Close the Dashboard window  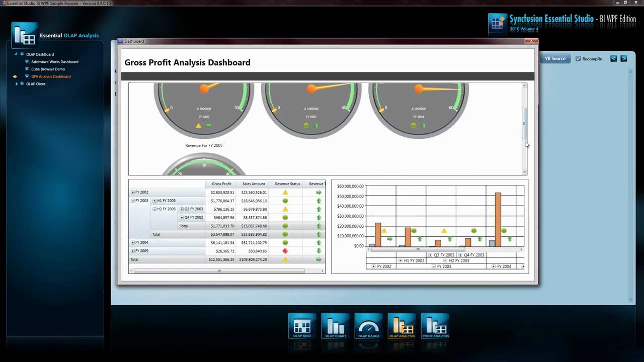(530, 41)
